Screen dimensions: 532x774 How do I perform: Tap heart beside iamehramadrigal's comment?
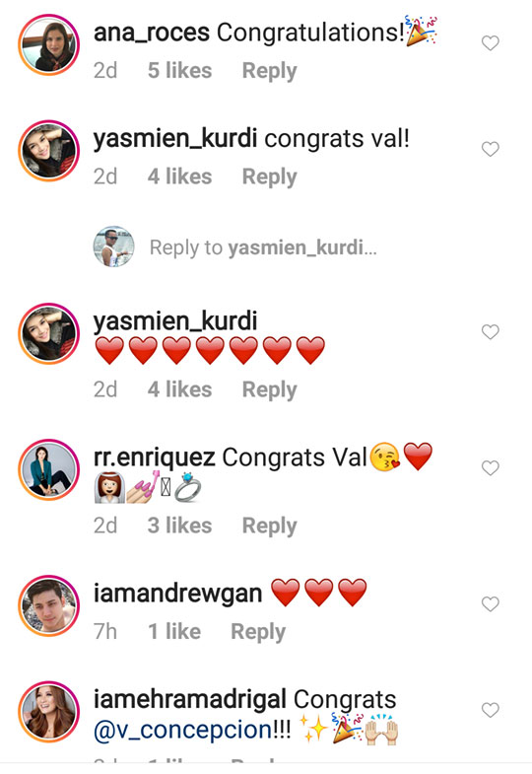(x=490, y=710)
